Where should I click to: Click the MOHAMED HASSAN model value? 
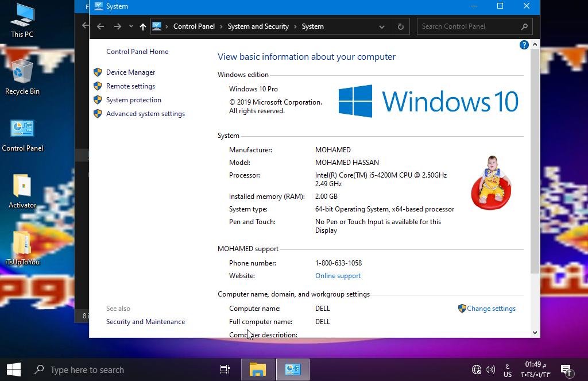(x=347, y=163)
